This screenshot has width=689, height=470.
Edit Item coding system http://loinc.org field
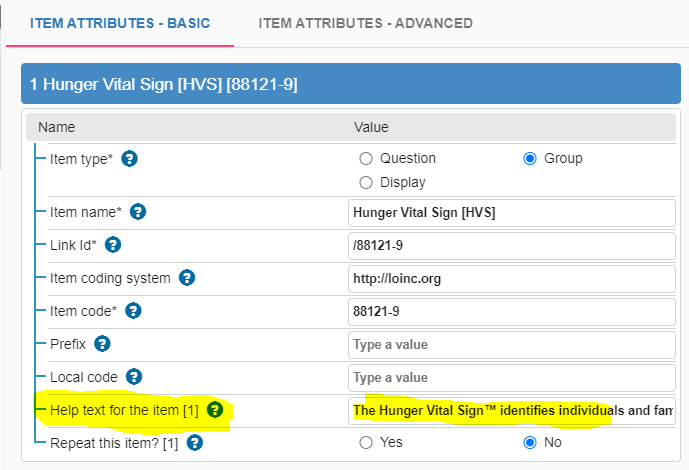point(512,279)
